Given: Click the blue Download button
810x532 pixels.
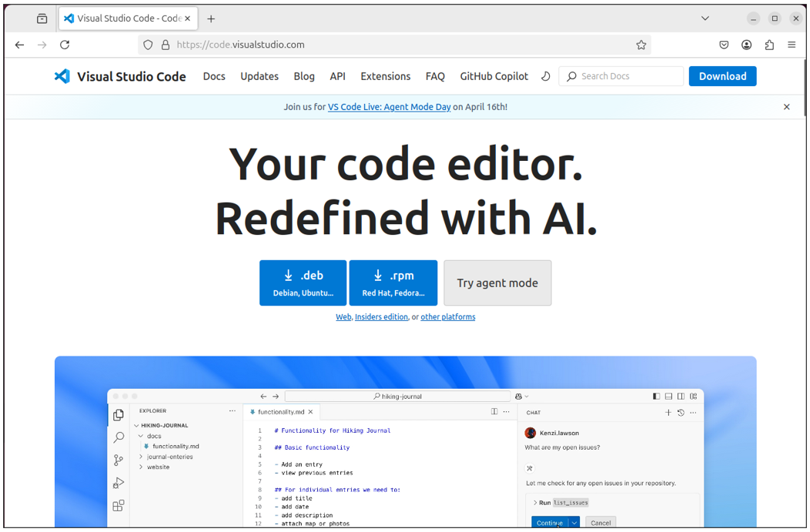Looking at the screenshot, I should pyautogui.click(x=722, y=76).
